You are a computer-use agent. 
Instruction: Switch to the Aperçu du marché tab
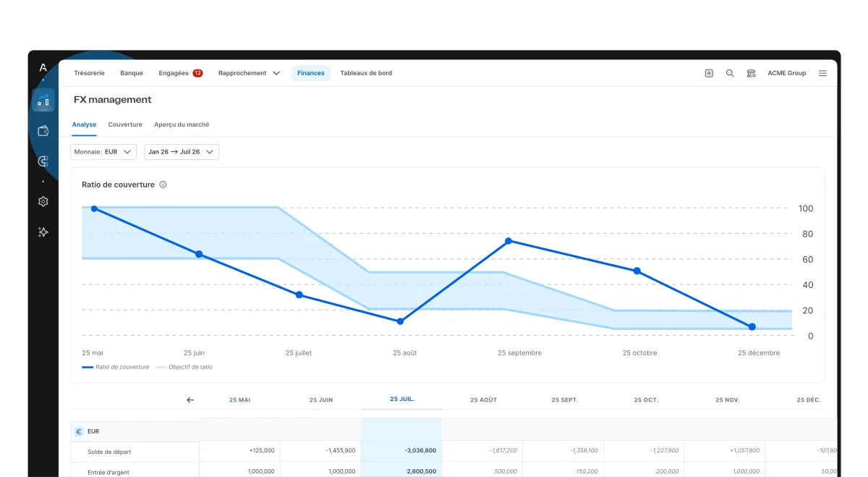[182, 124]
